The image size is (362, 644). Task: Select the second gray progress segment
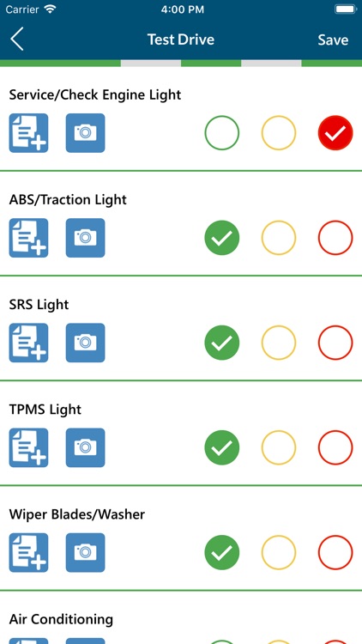coord(271,64)
